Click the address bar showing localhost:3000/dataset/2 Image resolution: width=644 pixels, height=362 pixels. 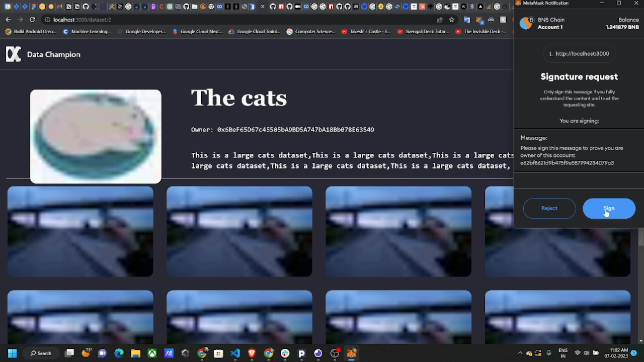point(236,20)
